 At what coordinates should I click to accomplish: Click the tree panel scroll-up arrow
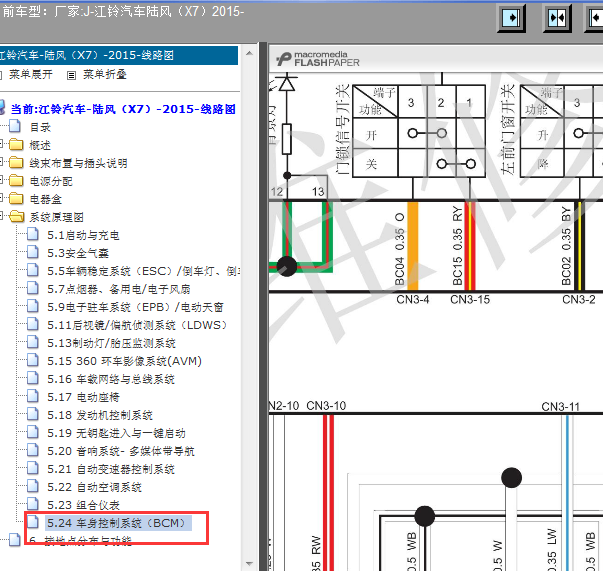pos(249,53)
